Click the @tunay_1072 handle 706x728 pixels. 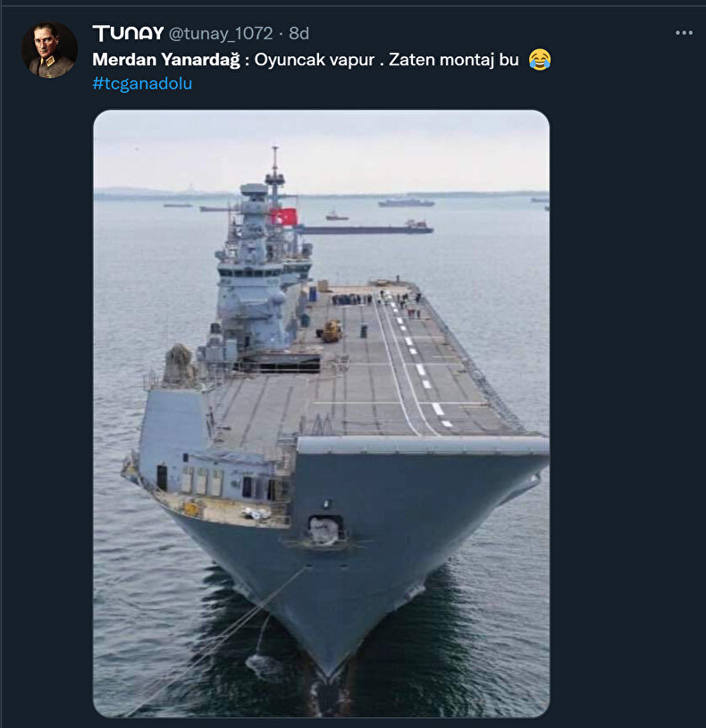(x=220, y=34)
